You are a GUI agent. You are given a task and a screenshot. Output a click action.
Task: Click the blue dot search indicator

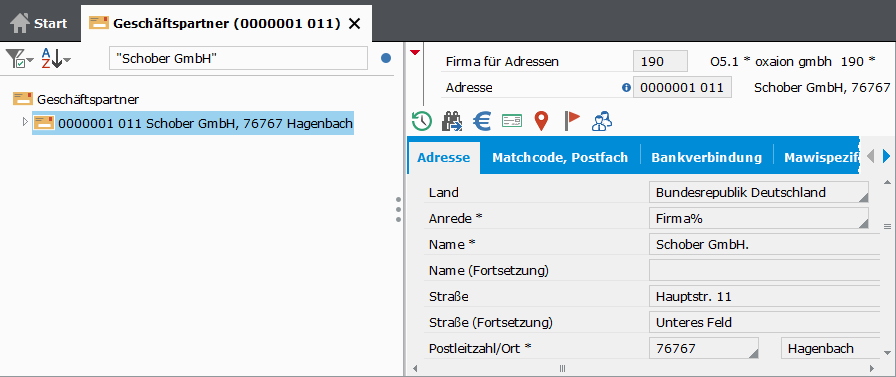tap(386, 58)
